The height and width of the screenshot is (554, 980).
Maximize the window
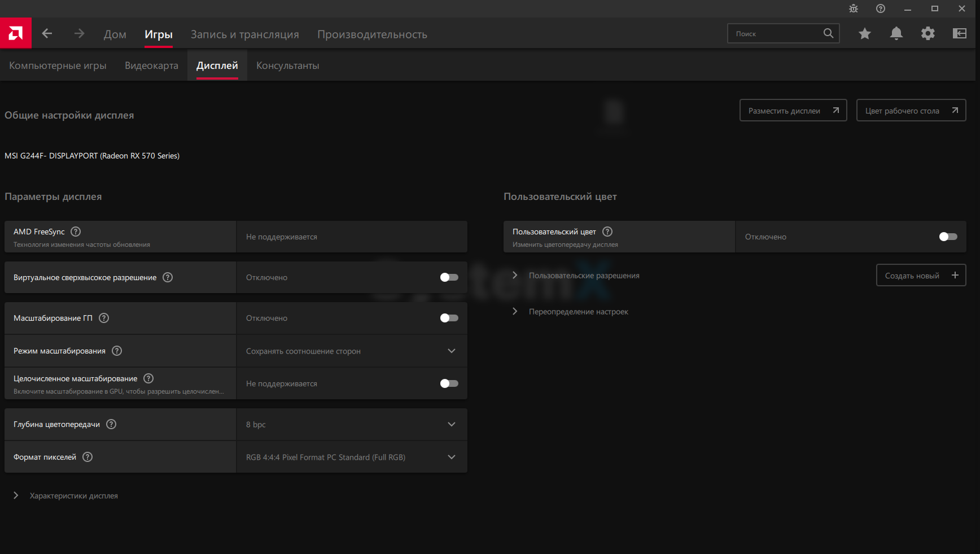click(935, 8)
